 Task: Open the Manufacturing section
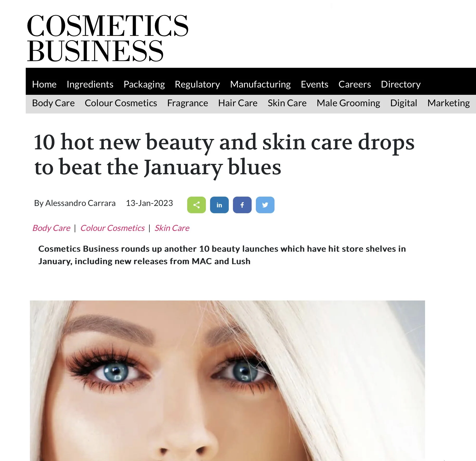260,84
